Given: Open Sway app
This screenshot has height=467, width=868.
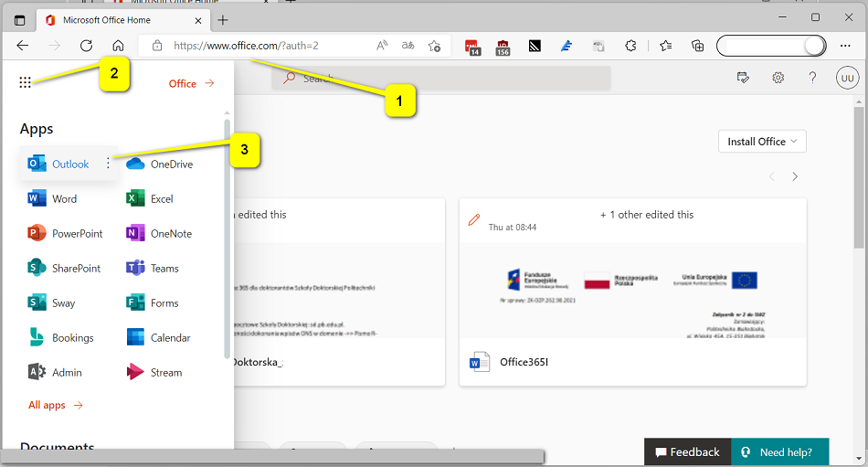Looking at the screenshot, I should (51, 303).
